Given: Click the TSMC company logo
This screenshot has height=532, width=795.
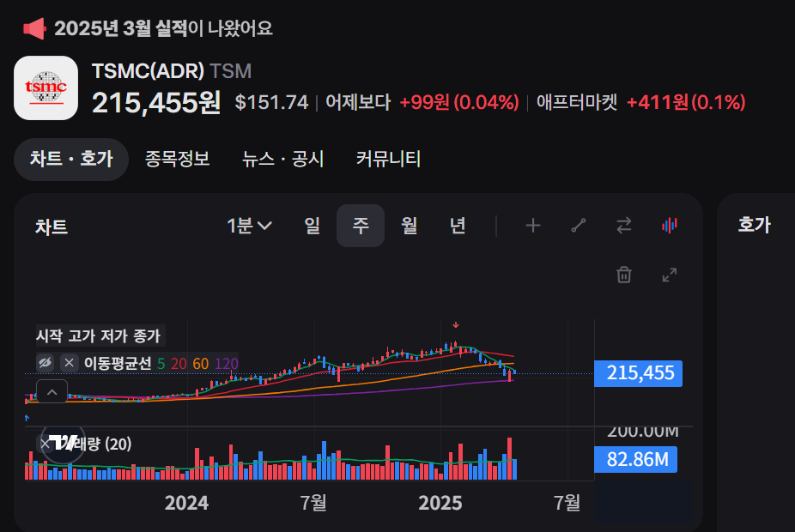Looking at the screenshot, I should (46, 88).
